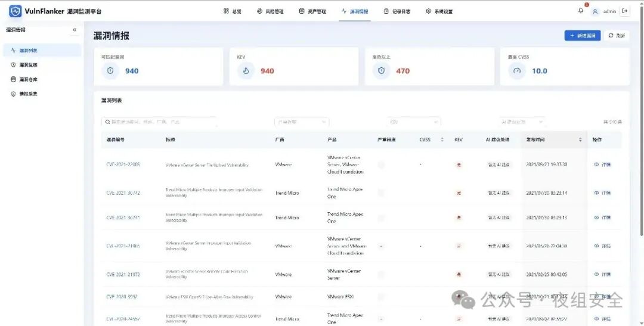Click the 严重程度 column header

(386, 139)
